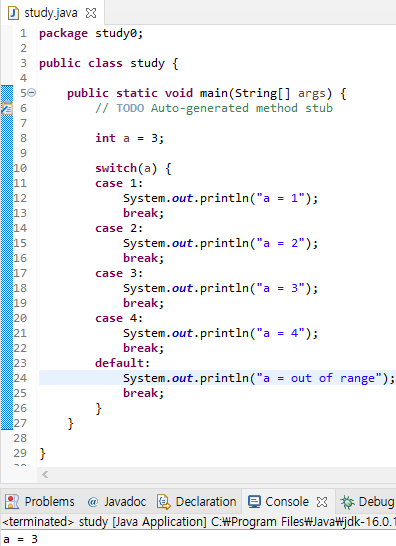Click the 'switch(a) {' statement
Viewport: 396px width, 546px height.
pos(133,169)
